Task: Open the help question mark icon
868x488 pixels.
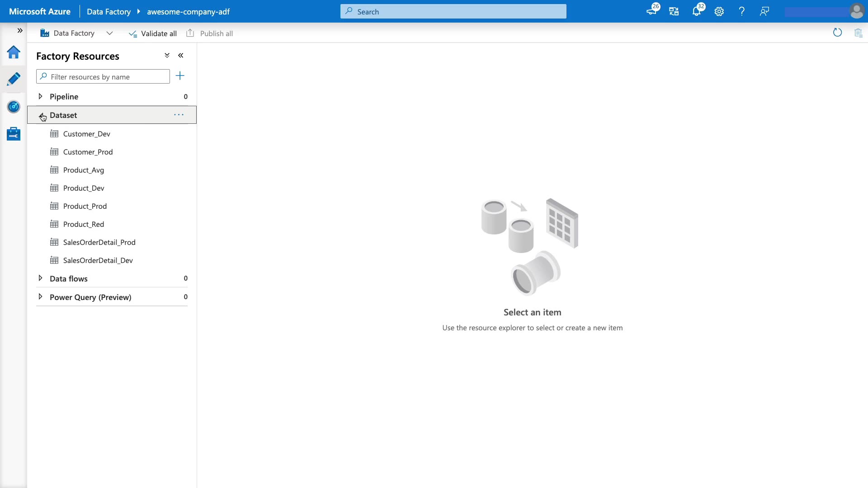Action: click(x=741, y=11)
